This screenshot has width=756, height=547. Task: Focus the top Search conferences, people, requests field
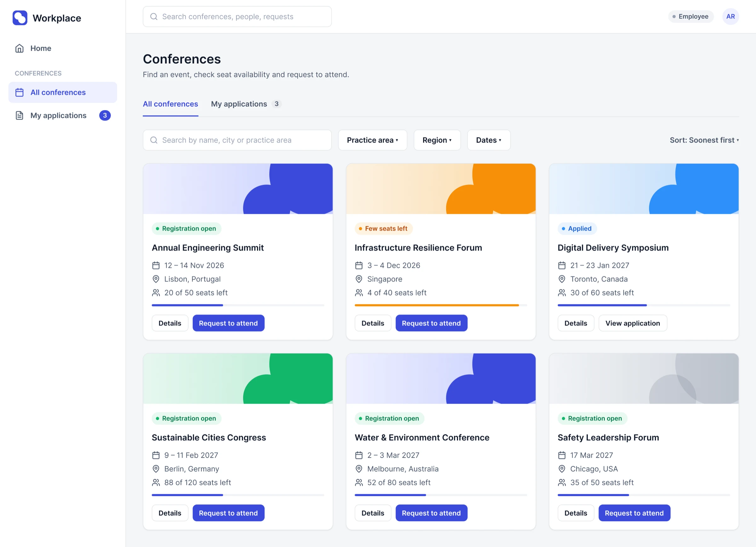[x=237, y=16]
